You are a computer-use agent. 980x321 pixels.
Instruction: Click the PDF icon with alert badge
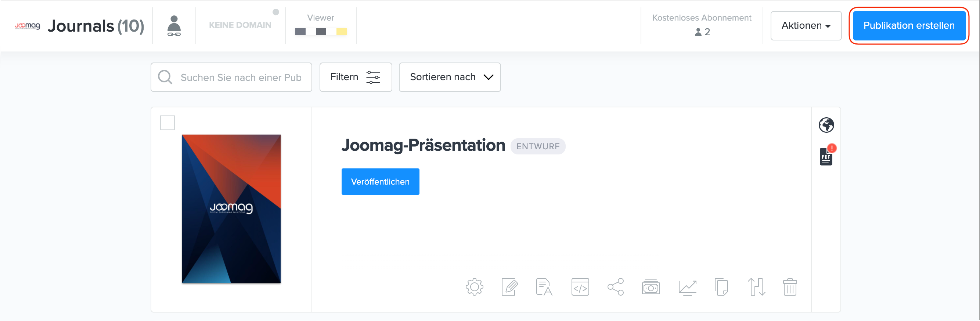[x=826, y=157]
